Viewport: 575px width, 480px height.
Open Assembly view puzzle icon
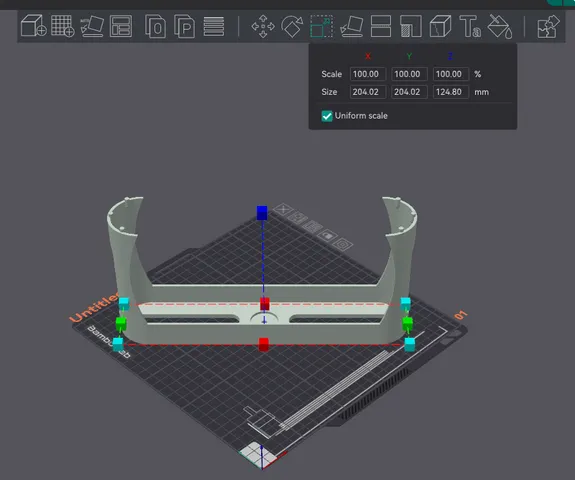(x=548, y=26)
